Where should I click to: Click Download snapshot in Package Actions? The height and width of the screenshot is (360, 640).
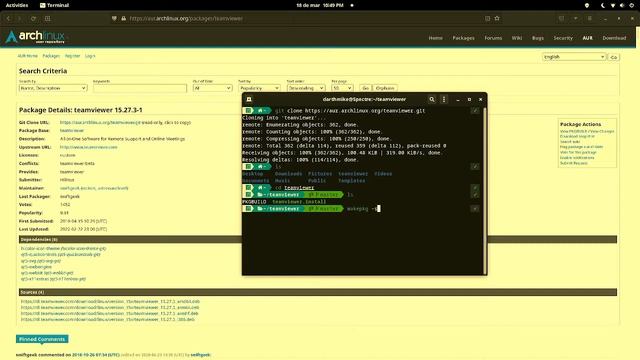(x=577, y=136)
